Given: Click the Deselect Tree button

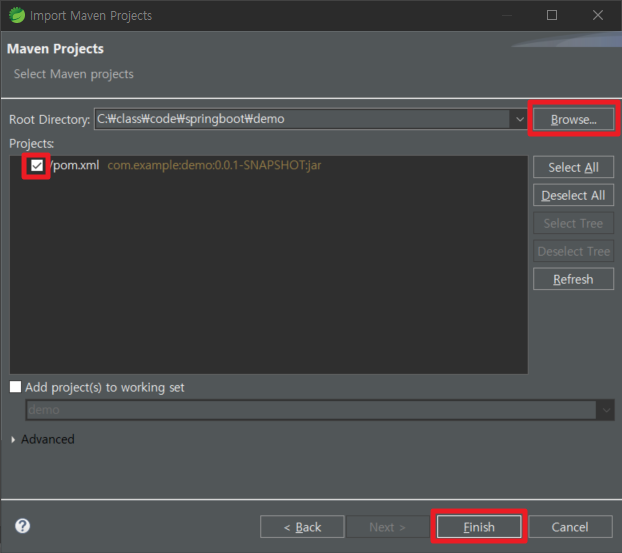Looking at the screenshot, I should (x=574, y=251).
